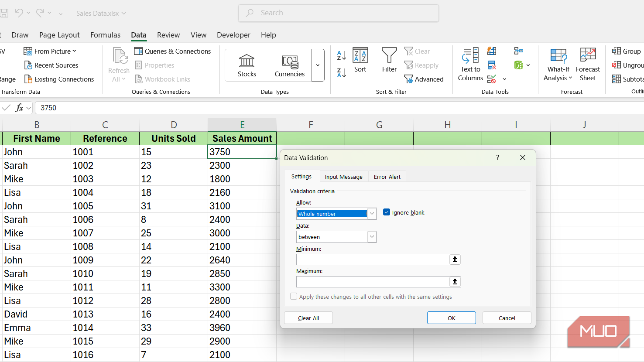Click OK in the Data Validation dialog

(452, 318)
